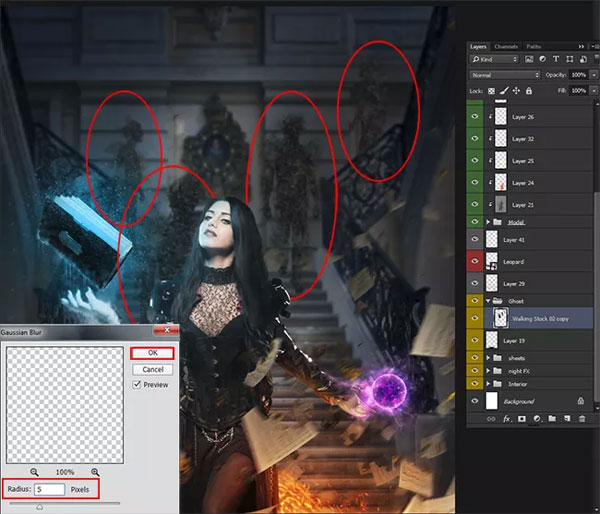Open Kind filter dropdown
This screenshot has width=600, height=514.
pos(494,59)
